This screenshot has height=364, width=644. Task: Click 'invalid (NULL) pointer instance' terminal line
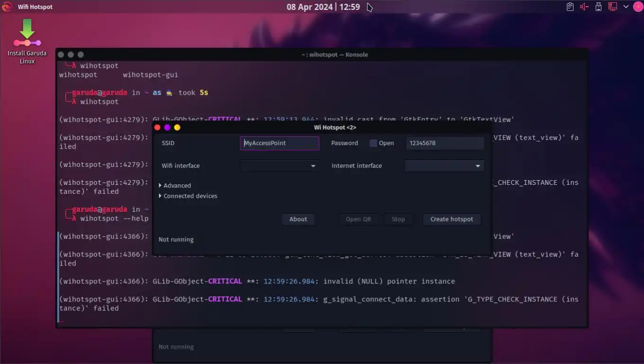(x=389, y=281)
